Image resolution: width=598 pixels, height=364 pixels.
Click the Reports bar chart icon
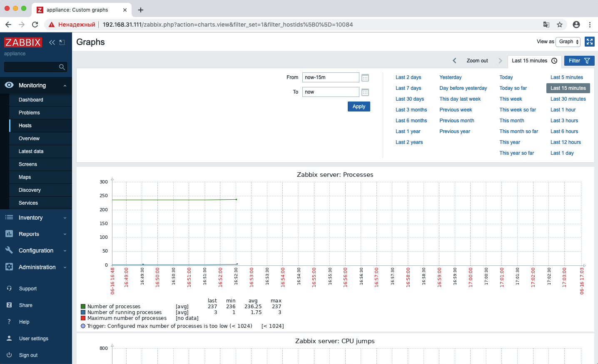(9, 234)
